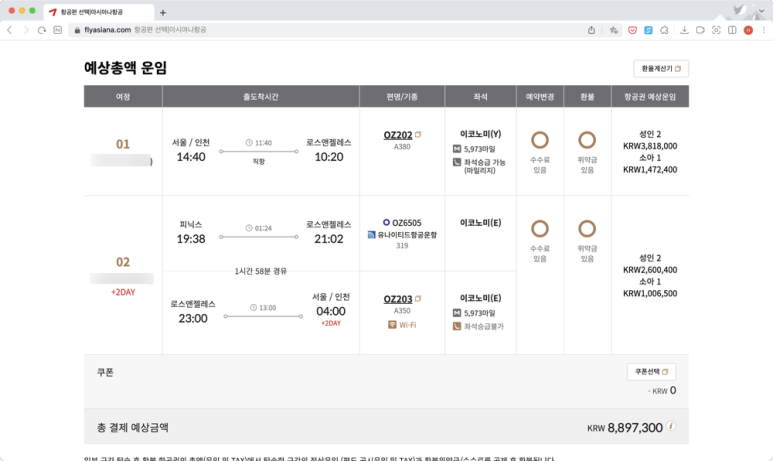The width and height of the screenshot is (773, 461).
Task: Click the KRW2,600,400 adult fare
Action: click(x=650, y=270)
